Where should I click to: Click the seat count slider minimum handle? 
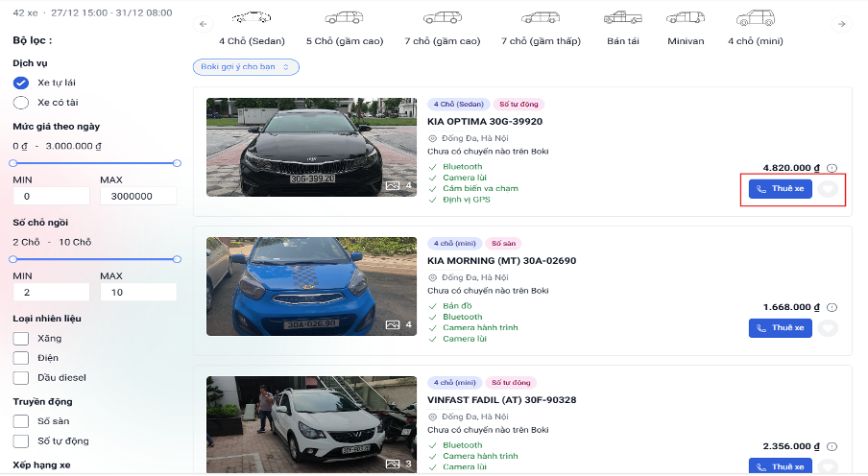(13, 259)
